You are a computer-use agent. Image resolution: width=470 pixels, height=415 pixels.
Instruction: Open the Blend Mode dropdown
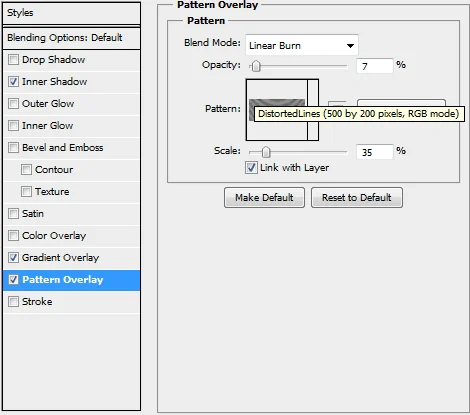click(x=302, y=45)
